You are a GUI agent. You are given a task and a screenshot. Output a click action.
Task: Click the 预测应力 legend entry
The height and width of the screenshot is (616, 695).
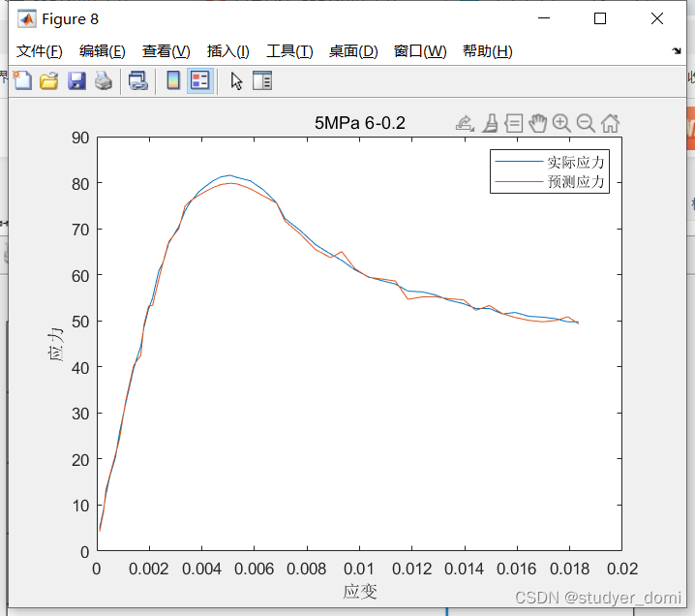[x=575, y=181]
